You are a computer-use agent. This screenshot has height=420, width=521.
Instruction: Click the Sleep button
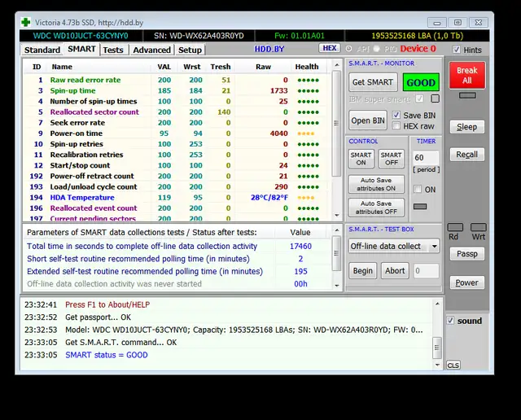pos(466,127)
